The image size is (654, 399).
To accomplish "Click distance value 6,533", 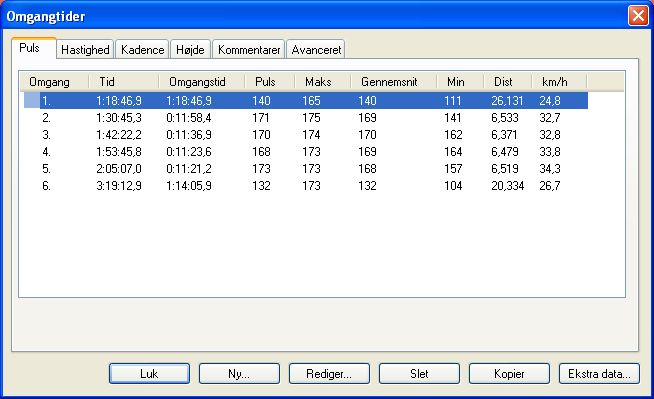I will (x=505, y=118).
